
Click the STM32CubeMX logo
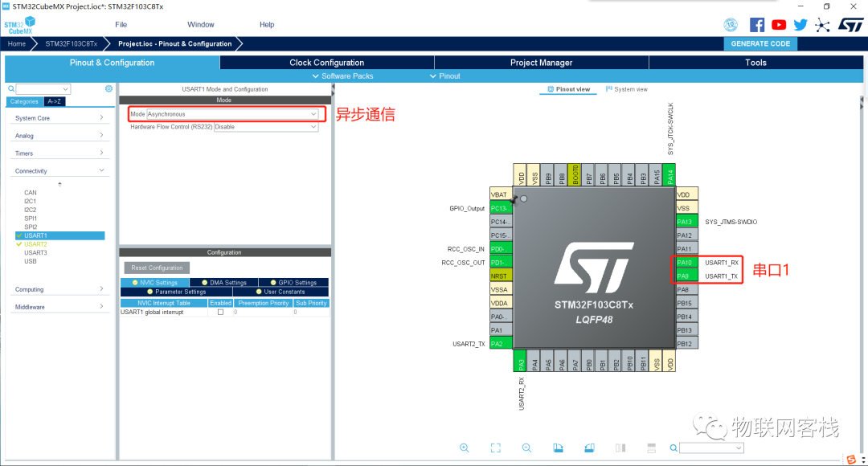(19, 26)
